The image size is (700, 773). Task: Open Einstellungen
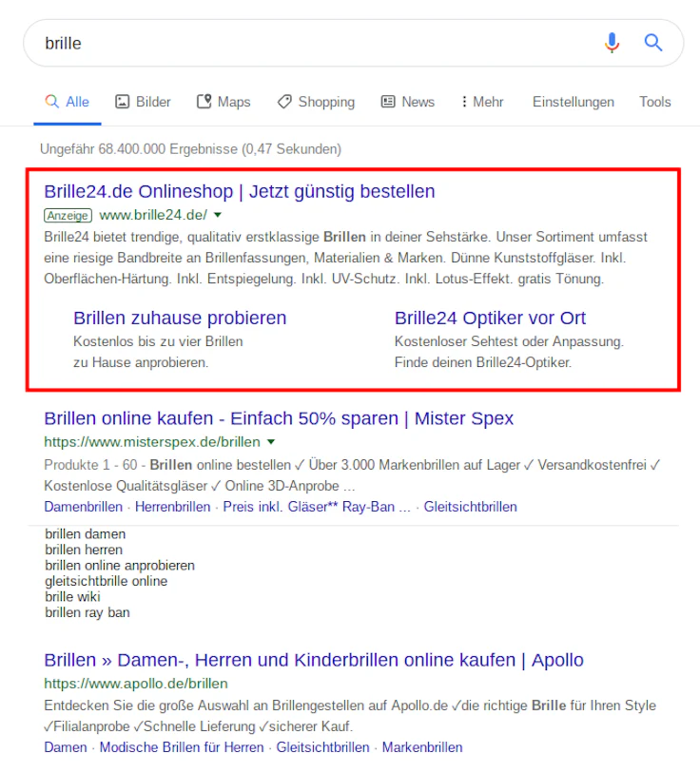(x=574, y=102)
